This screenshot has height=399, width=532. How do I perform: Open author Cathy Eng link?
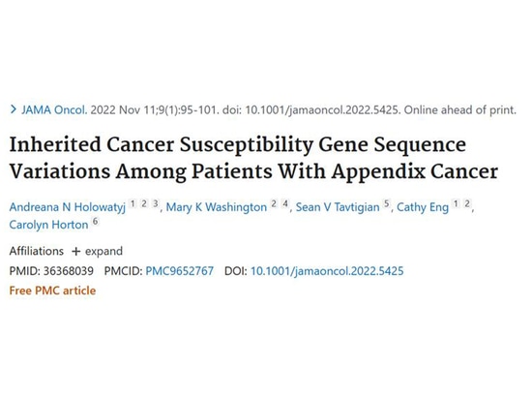[x=423, y=207]
